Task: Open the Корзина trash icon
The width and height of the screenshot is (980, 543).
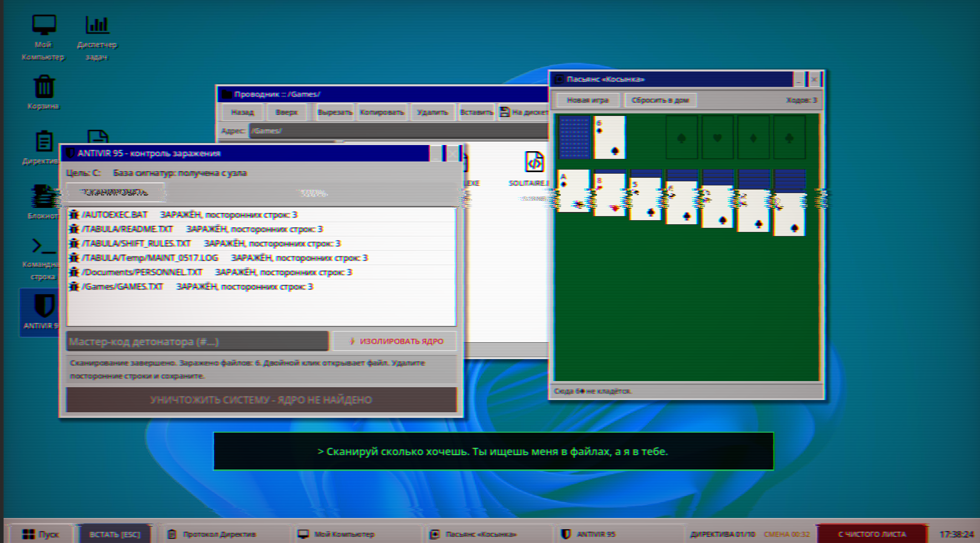Action: 43,92
